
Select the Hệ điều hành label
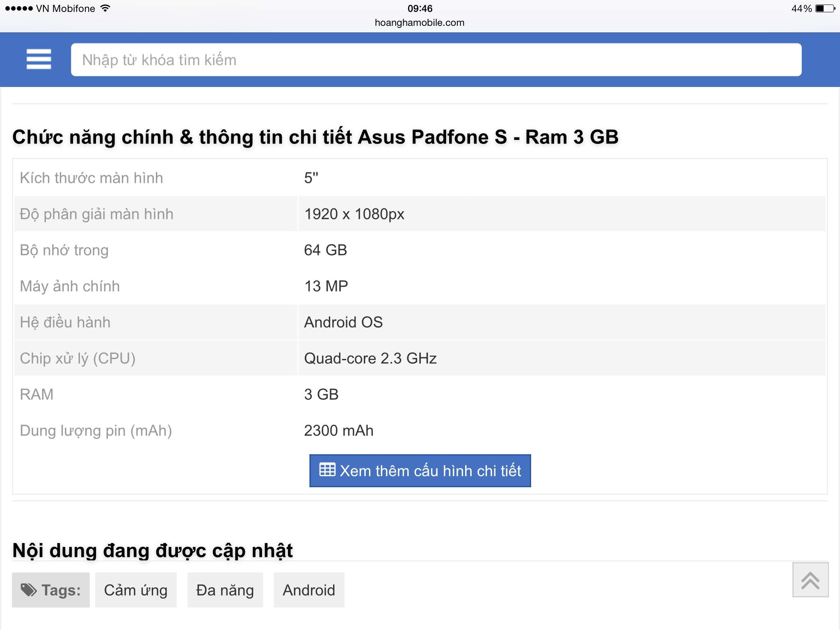(x=65, y=322)
